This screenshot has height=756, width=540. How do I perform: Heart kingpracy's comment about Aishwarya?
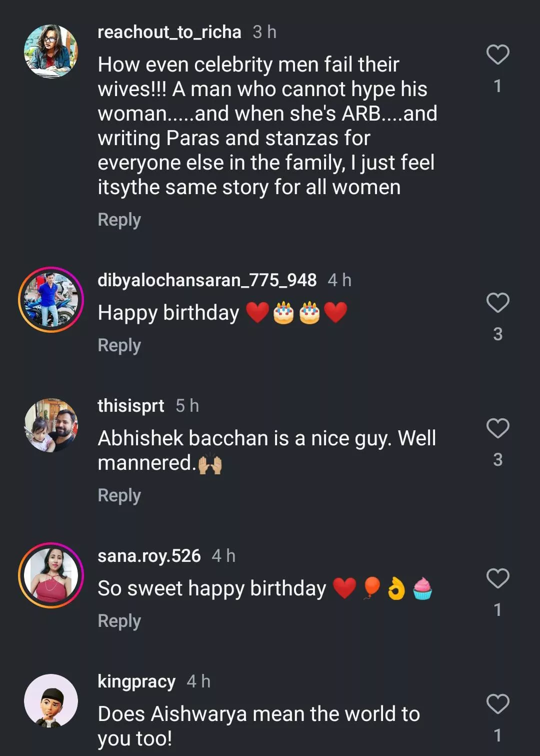[497, 704]
